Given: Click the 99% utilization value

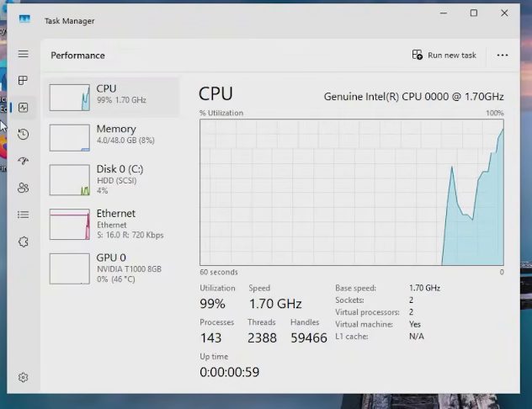Looking at the screenshot, I should click(x=212, y=304).
